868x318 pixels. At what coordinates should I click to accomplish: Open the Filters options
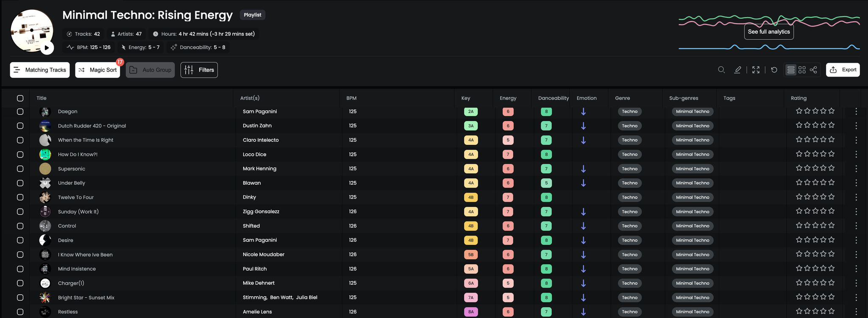pos(199,70)
